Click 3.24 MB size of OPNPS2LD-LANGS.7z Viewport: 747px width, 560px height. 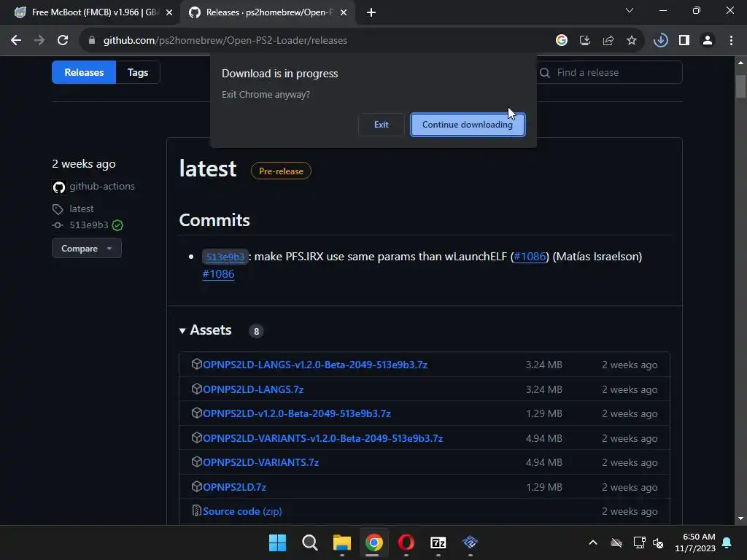pos(544,389)
